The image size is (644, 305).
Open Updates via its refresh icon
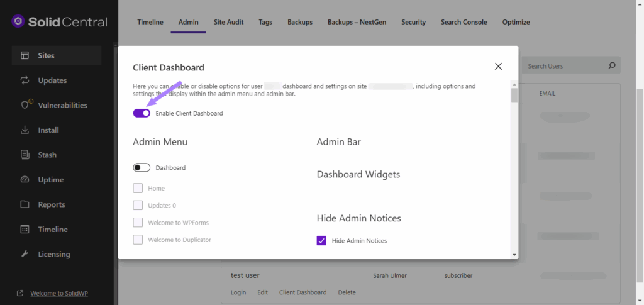click(x=25, y=80)
